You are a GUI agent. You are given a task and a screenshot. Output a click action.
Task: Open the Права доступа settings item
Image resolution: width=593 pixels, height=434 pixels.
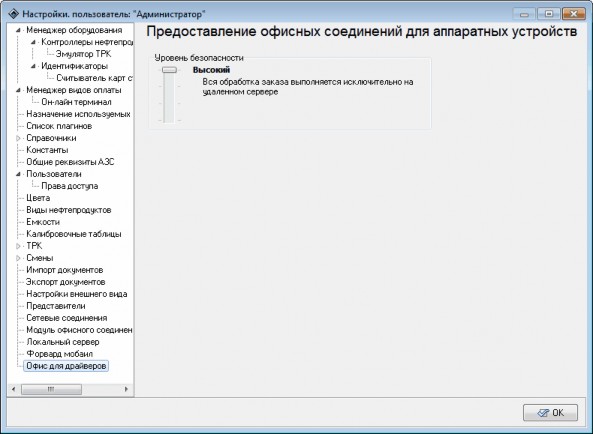70,186
